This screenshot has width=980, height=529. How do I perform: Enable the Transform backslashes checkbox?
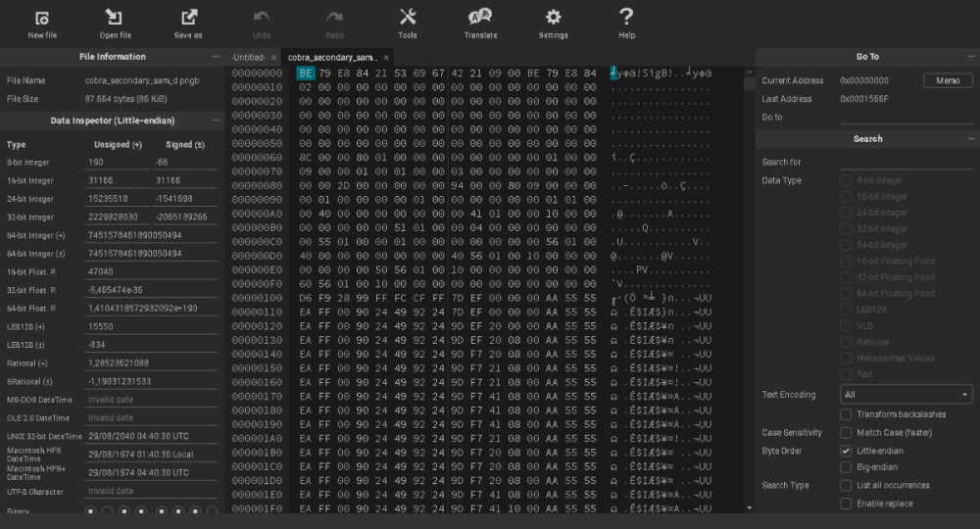pos(846,414)
